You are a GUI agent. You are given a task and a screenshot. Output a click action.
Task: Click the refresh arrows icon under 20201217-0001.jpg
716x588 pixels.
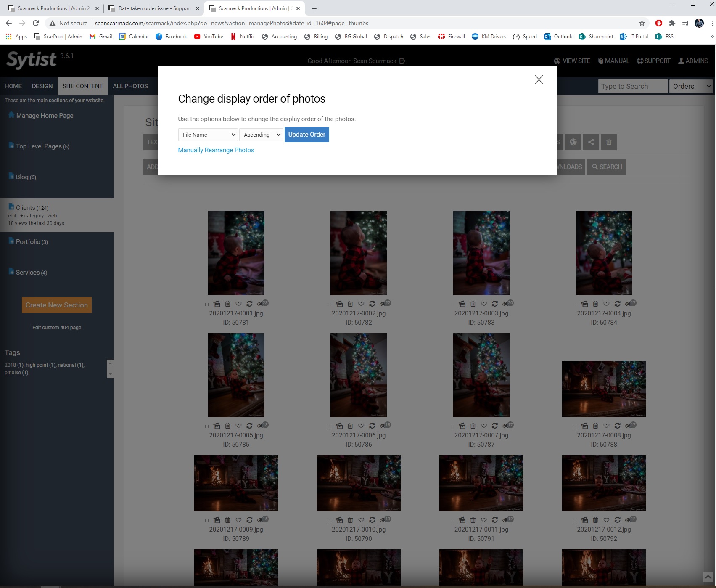pos(249,304)
